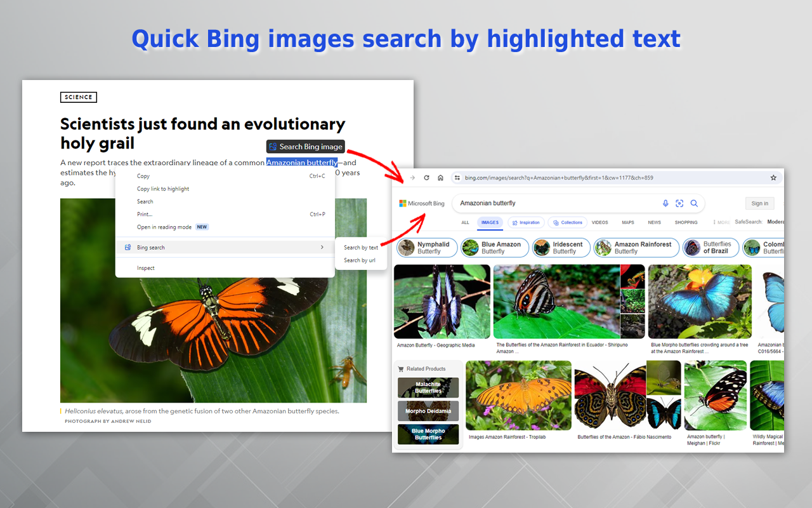Expand the Bing search submenu arrow
Image resolution: width=812 pixels, height=508 pixels.
(322, 248)
